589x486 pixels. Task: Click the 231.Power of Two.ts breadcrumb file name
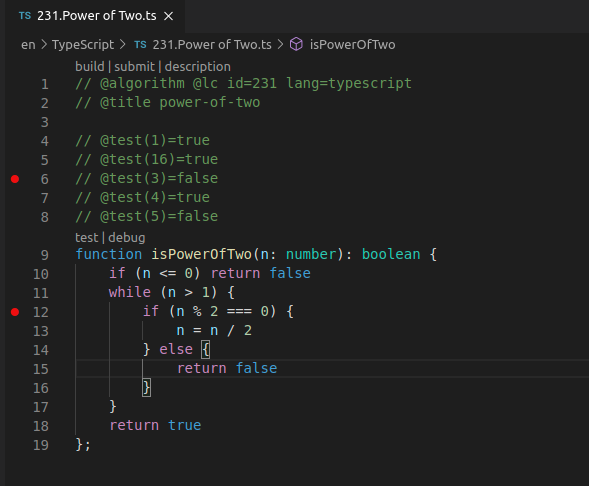[212, 45]
